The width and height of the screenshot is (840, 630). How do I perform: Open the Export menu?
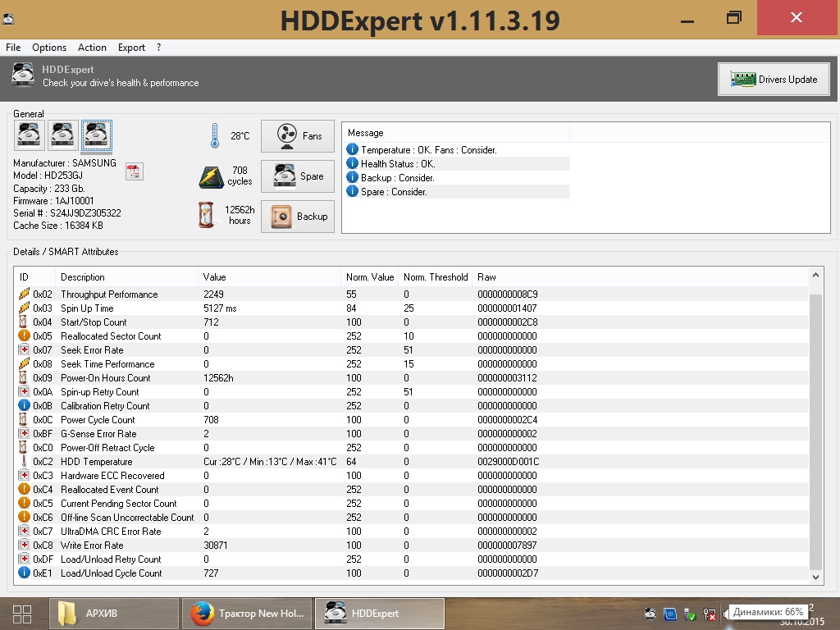[131, 47]
